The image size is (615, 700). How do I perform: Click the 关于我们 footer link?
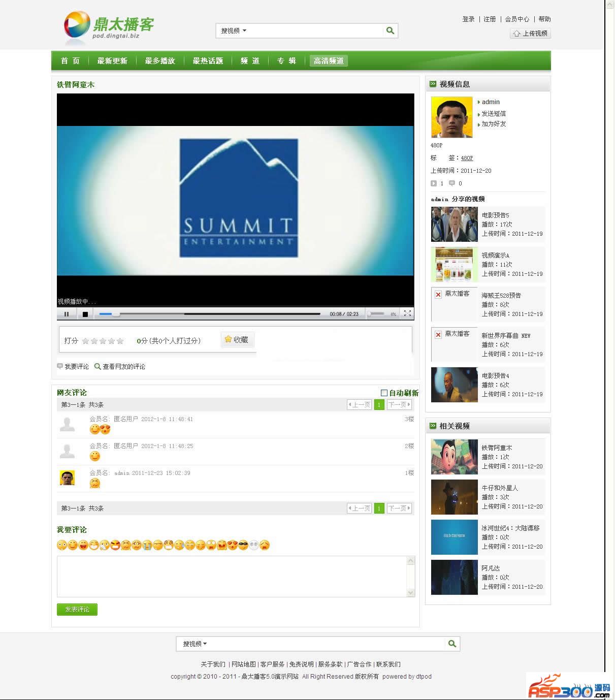[x=213, y=664]
